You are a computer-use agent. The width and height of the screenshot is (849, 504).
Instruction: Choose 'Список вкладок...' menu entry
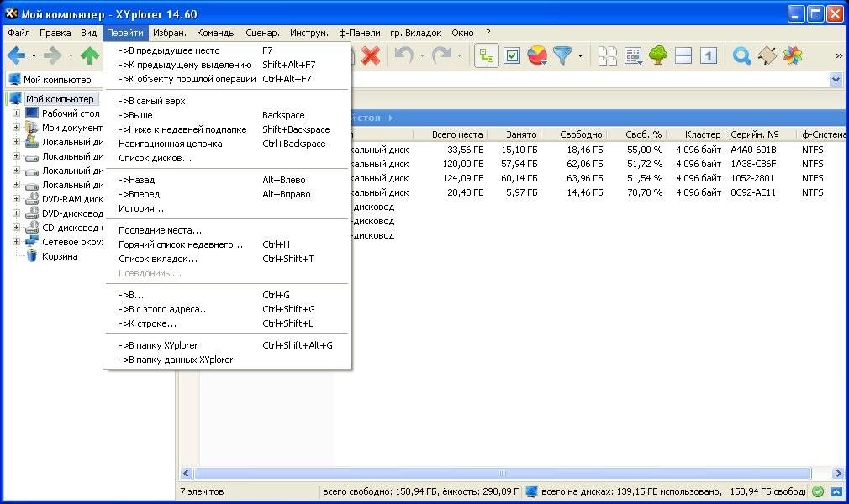click(x=228, y=259)
